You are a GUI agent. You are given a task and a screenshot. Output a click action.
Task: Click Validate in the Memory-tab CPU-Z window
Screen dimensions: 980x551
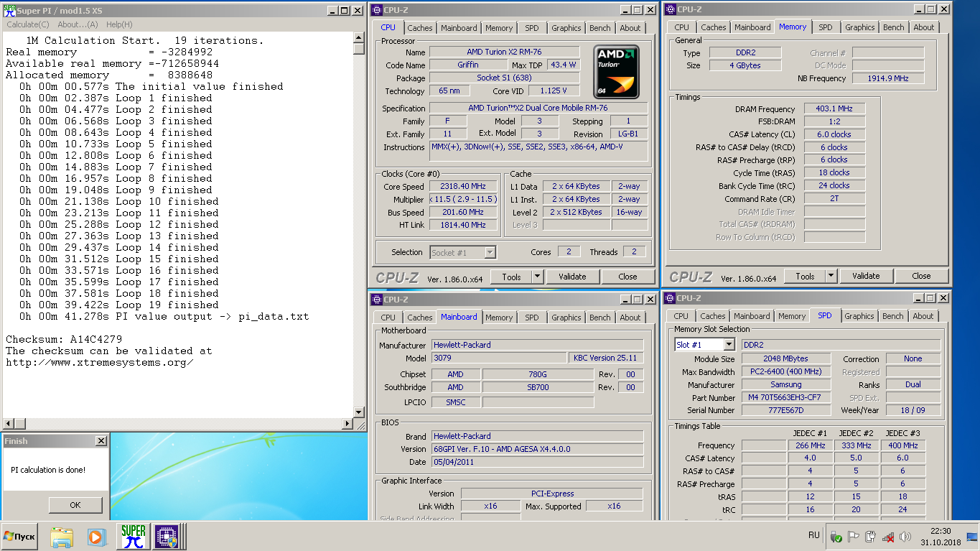click(x=866, y=276)
